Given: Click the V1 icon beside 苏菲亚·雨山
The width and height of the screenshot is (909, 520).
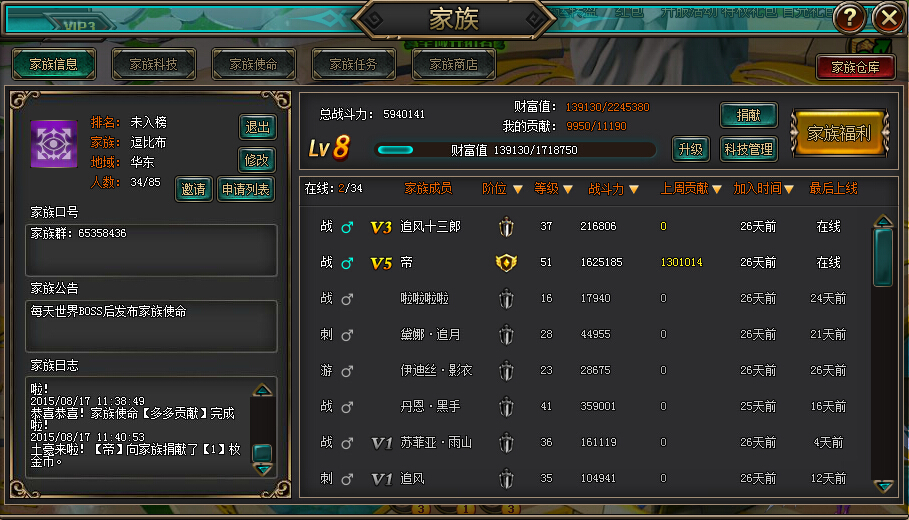Looking at the screenshot, I should click(x=381, y=443).
